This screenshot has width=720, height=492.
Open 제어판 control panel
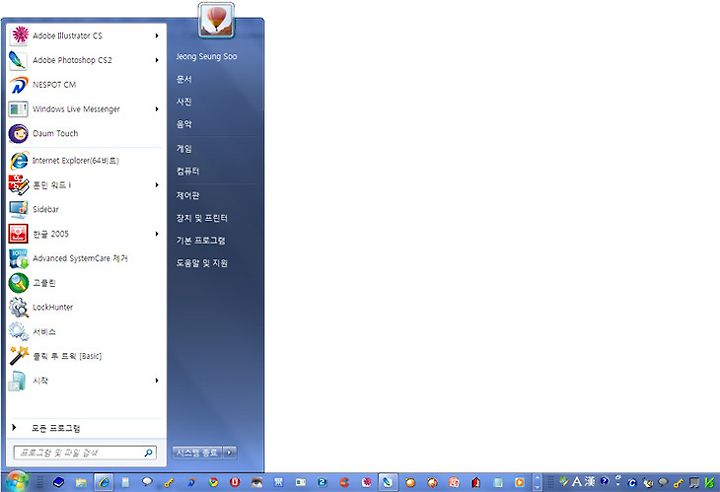[188, 195]
